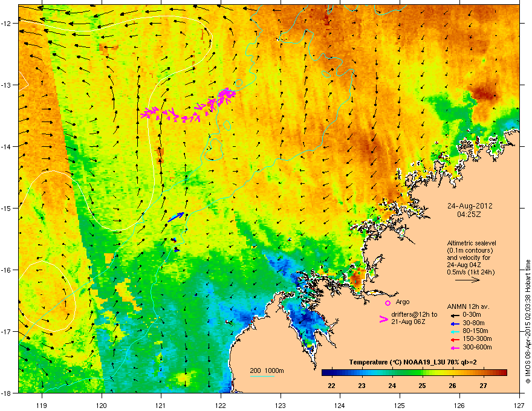This screenshot has height=411, width=532.
Task: Click the magenta 300-600m legend arrow
Action: (x=454, y=348)
